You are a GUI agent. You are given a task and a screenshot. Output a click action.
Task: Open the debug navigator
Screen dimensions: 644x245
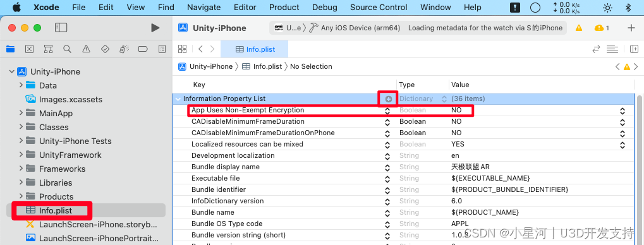124,49
